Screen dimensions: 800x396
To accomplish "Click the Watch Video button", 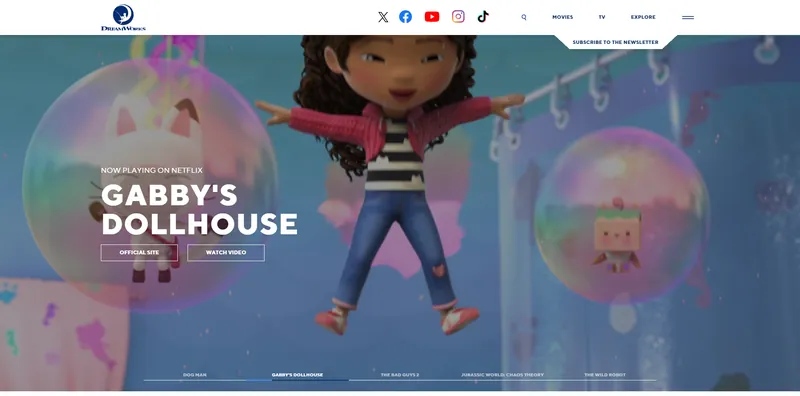I will tap(226, 253).
